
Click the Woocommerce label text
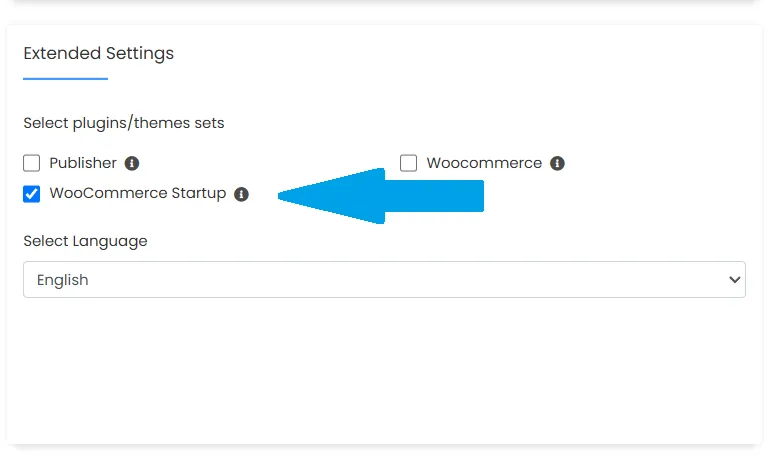[484, 163]
